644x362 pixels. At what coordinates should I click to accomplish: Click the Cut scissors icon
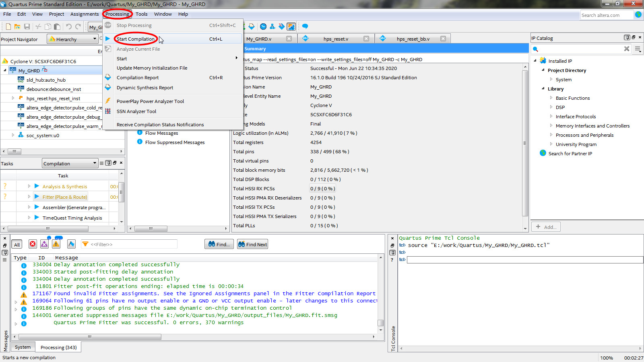38,27
